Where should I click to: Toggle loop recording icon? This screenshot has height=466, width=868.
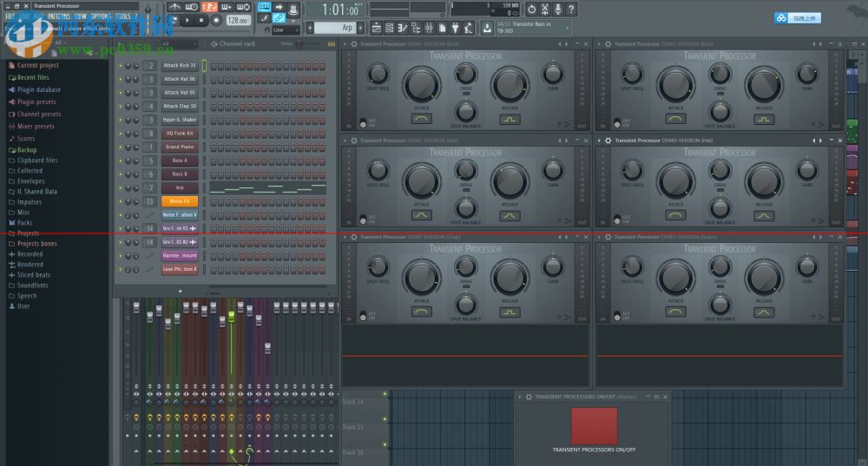coord(244,7)
